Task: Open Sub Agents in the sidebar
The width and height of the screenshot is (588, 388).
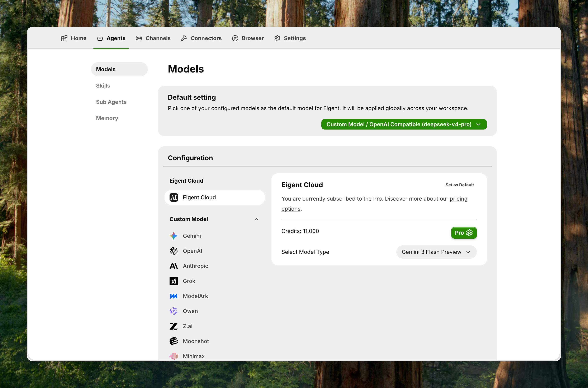Action: (x=119, y=102)
